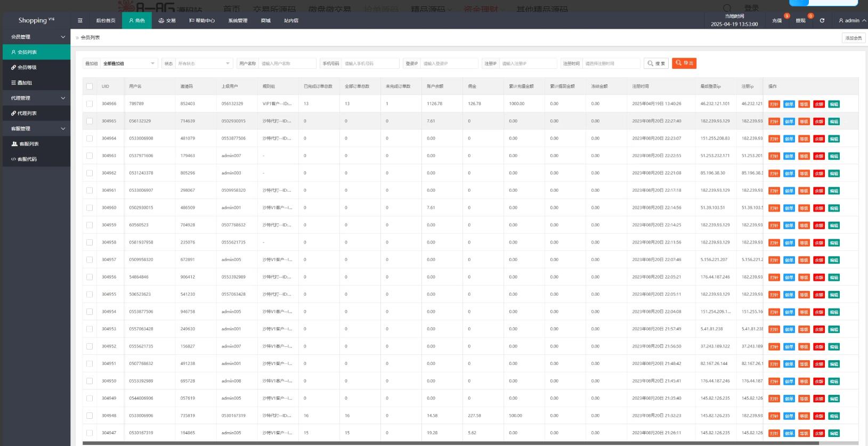Click the 添加会员 button
The height and width of the screenshot is (446, 868).
[x=853, y=38]
